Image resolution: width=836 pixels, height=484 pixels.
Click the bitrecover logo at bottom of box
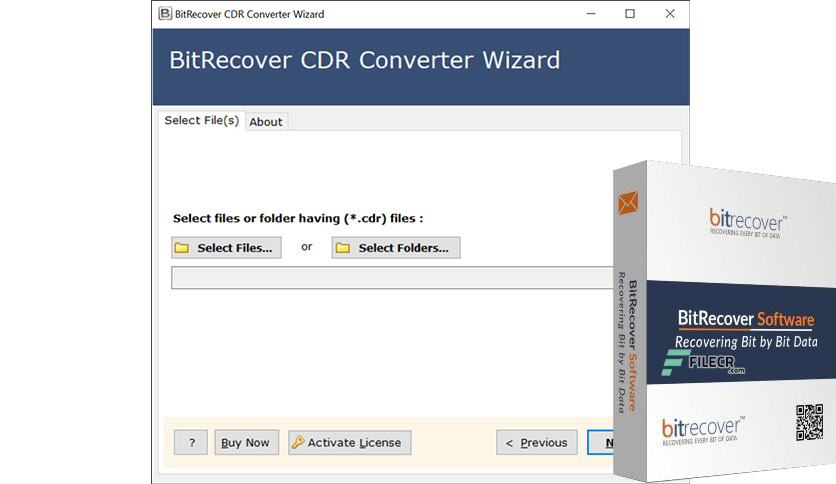[703, 431]
